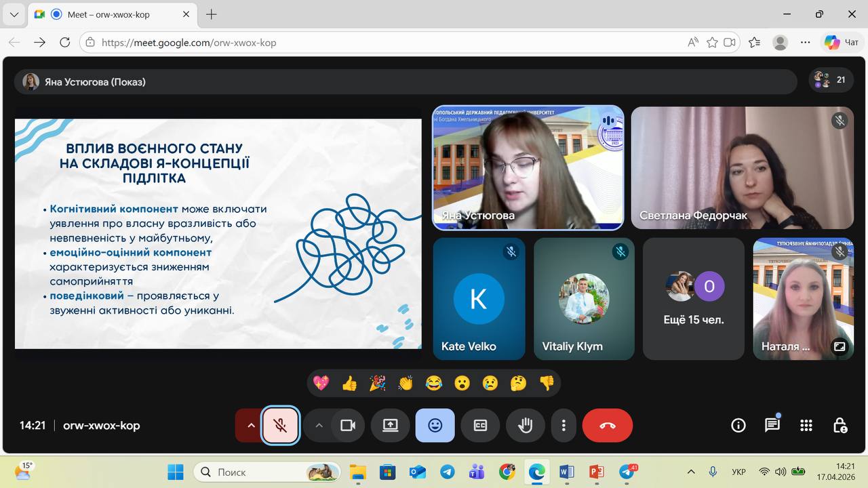Raise your hand in the meeting
Viewport: 868px width, 488px height.
click(x=525, y=426)
